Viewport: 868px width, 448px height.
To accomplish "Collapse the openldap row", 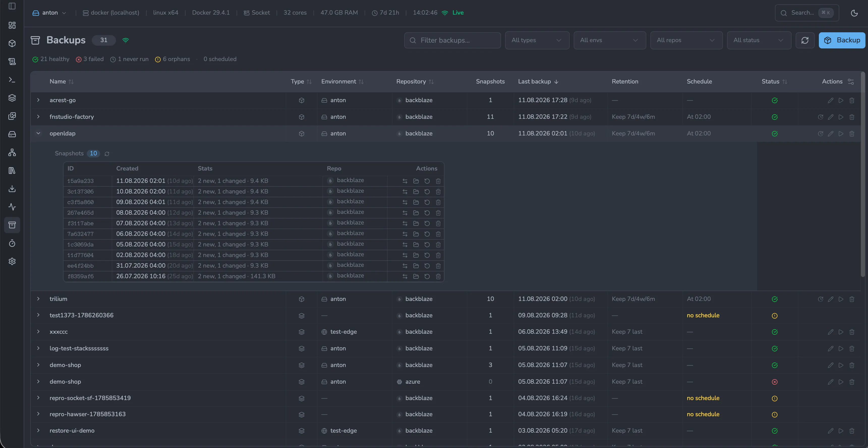I will tap(38, 133).
